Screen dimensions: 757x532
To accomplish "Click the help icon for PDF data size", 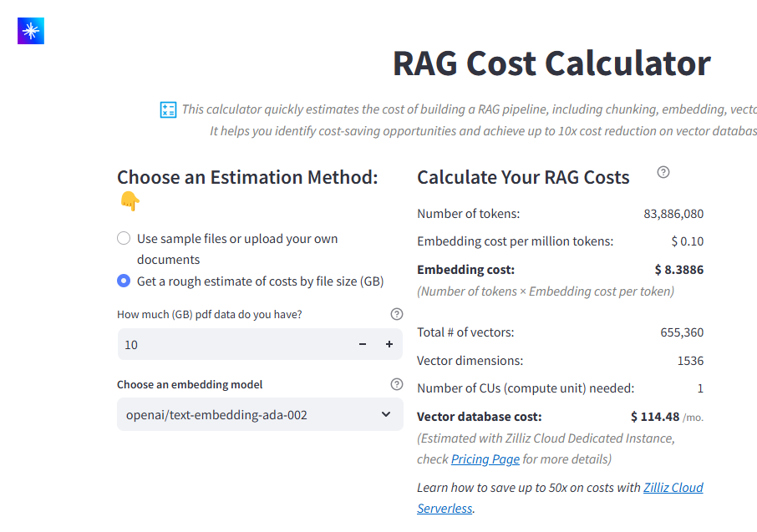I will point(397,315).
